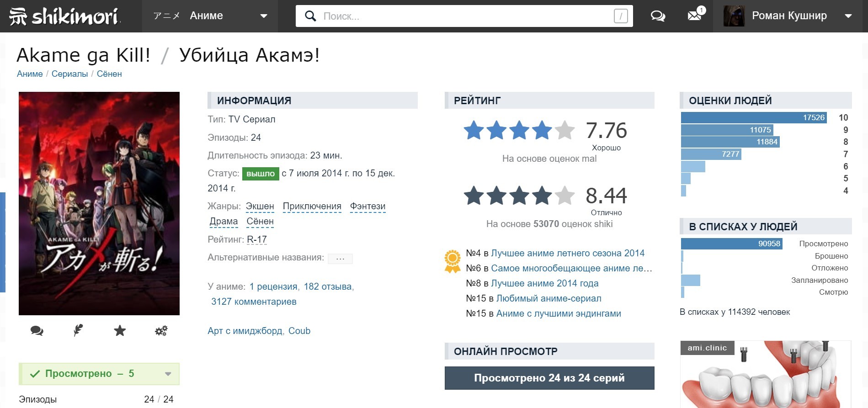Viewport: 868px width, 408px height.
Task: Expand the Просмотрено – 5 status dropdown
Action: point(168,374)
